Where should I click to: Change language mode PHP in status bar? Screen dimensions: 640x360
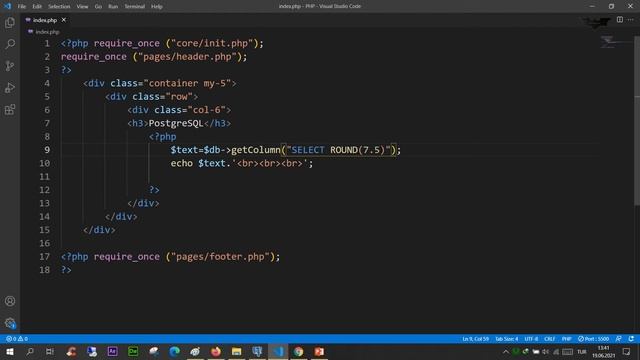[x=567, y=339]
